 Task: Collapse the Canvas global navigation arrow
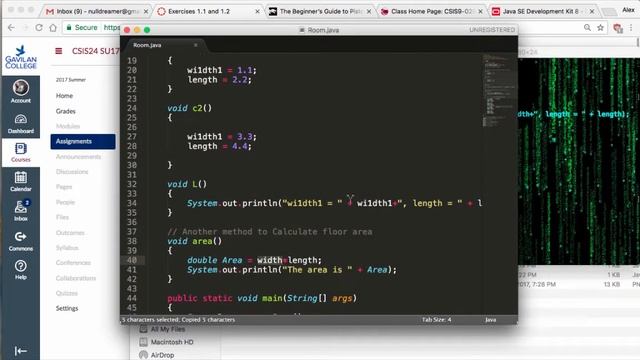(x=20, y=351)
